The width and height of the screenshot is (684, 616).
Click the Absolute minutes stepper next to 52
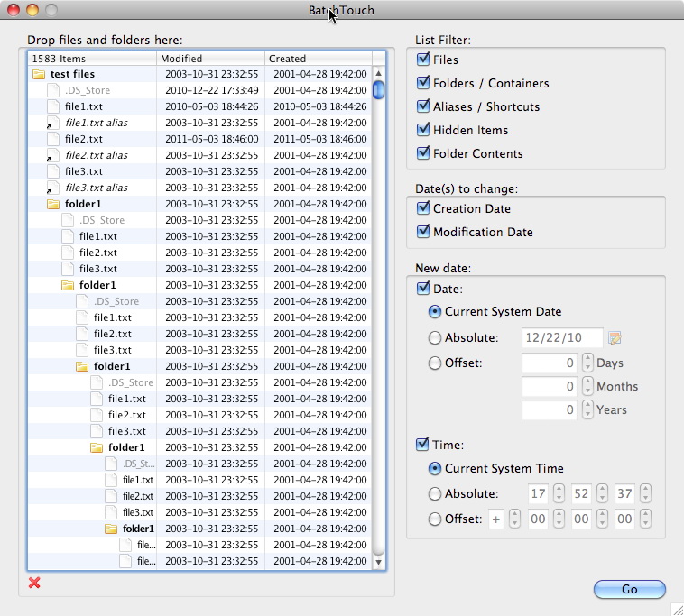(603, 494)
